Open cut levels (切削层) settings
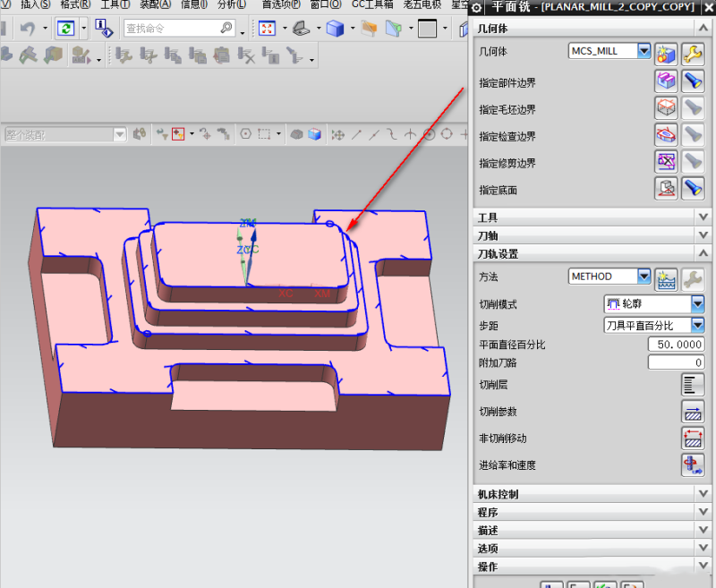 (x=693, y=385)
